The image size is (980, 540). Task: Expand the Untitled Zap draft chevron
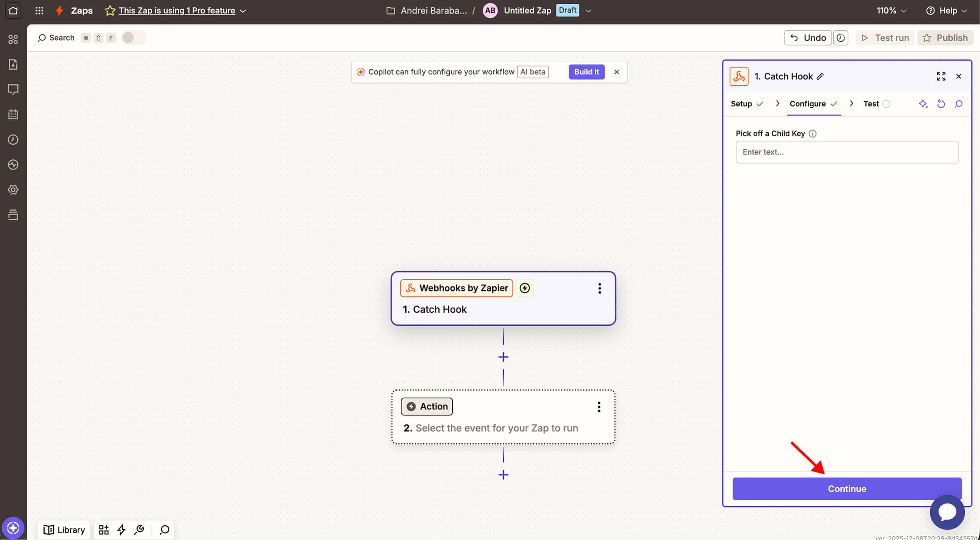pos(588,11)
